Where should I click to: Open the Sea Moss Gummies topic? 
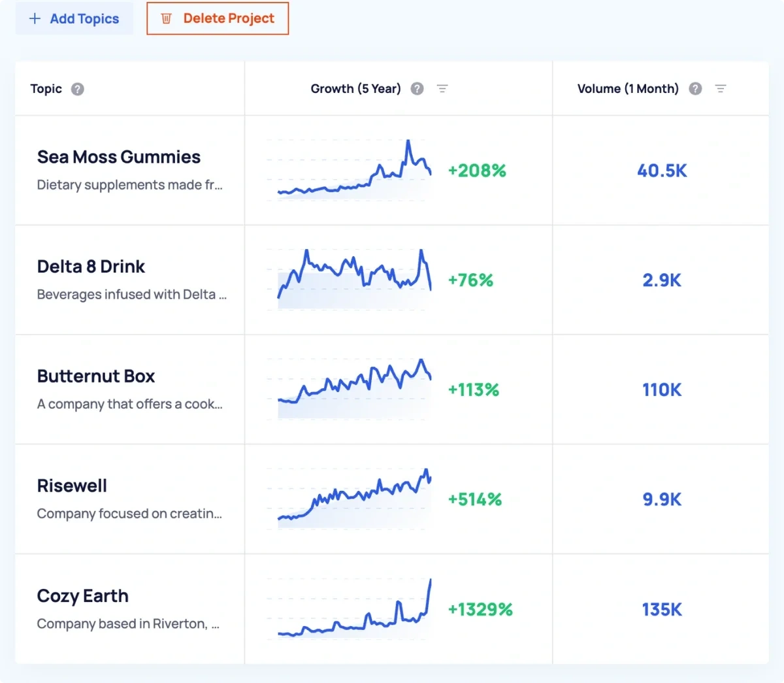pos(118,157)
